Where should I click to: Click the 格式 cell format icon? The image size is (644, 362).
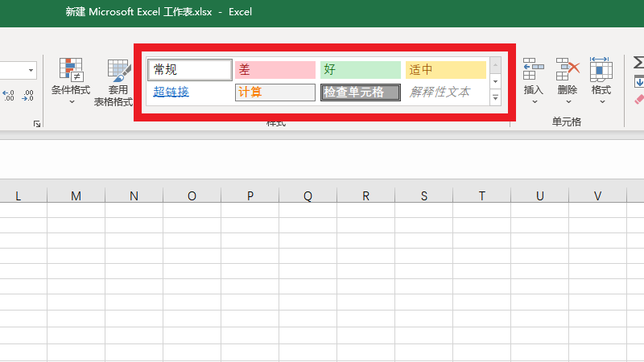click(x=601, y=71)
